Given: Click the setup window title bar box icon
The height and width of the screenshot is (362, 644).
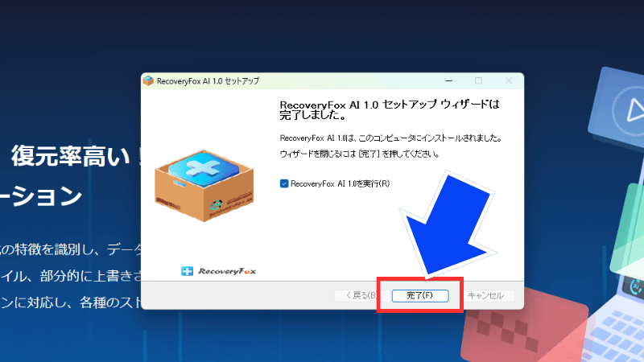Looking at the screenshot, I should click(148, 81).
